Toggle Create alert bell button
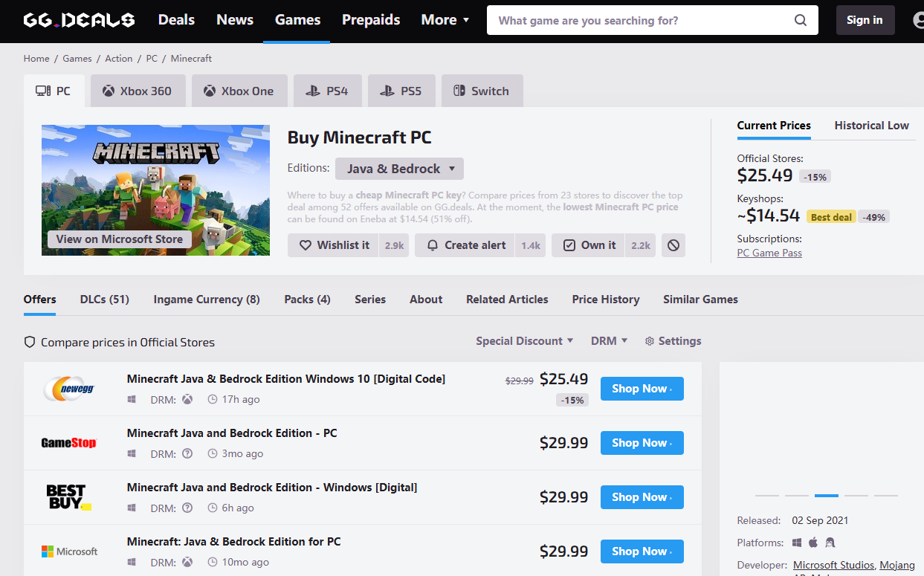Image resolution: width=924 pixels, height=576 pixels. [465, 245]
